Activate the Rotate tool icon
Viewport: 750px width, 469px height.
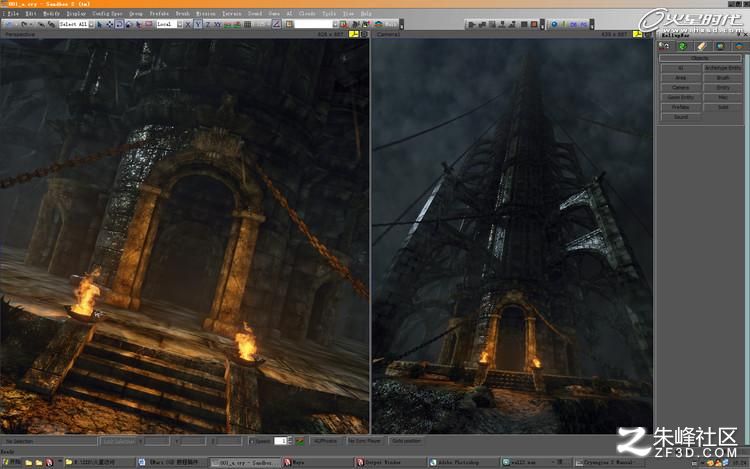point(119,24)
